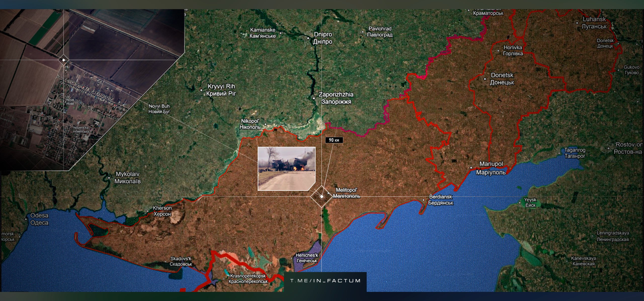Click the Kherson city dot marker
The width and height of the screenshot is (644, 301).
148,211
